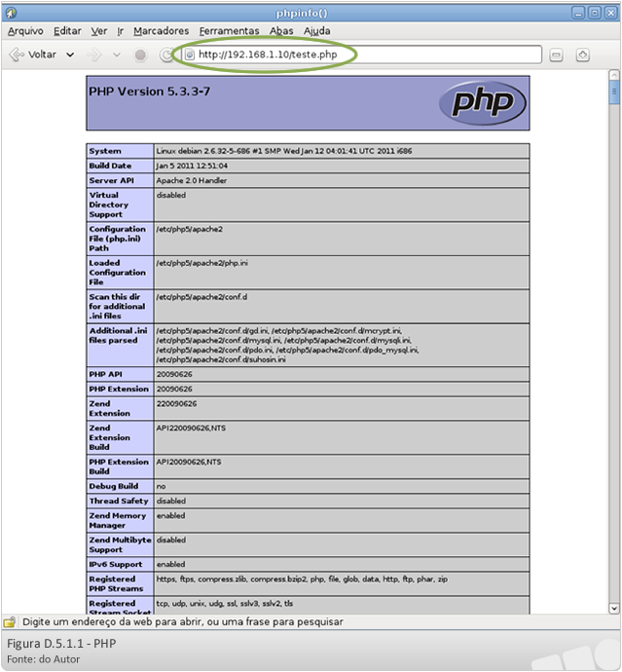
Task: Click the vertical scrollbar thumb
Action: pos(614,93)
